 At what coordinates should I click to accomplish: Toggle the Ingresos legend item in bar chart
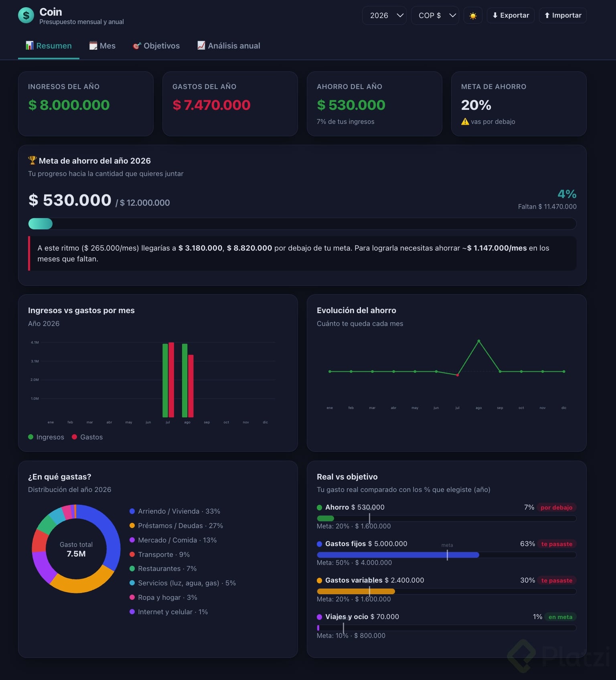(46, 437)
